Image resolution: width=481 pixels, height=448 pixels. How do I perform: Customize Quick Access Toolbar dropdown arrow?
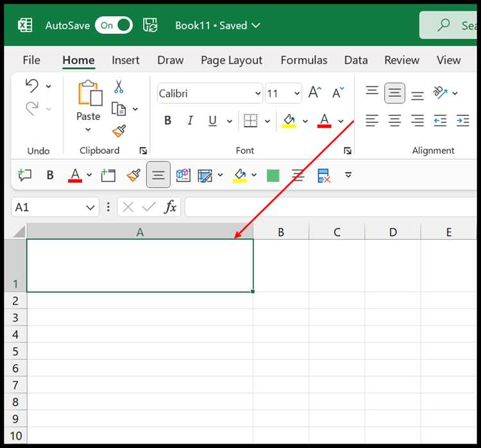pos(348,175)
